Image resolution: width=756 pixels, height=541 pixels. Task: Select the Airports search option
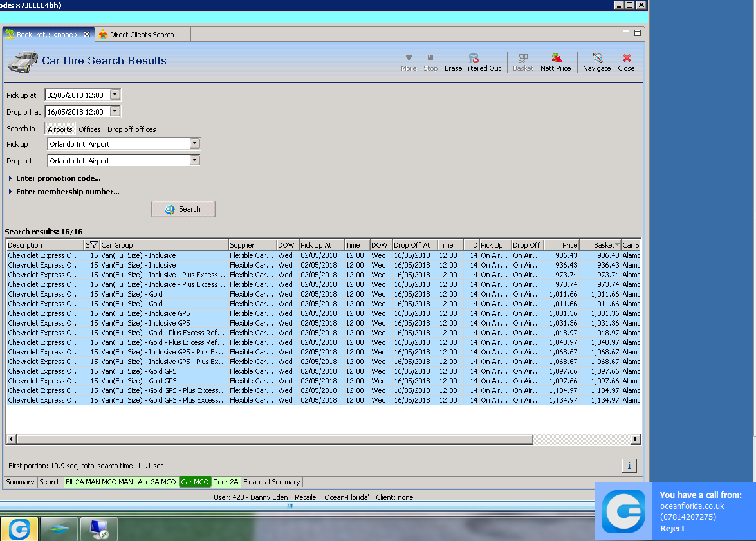[60, 129]
